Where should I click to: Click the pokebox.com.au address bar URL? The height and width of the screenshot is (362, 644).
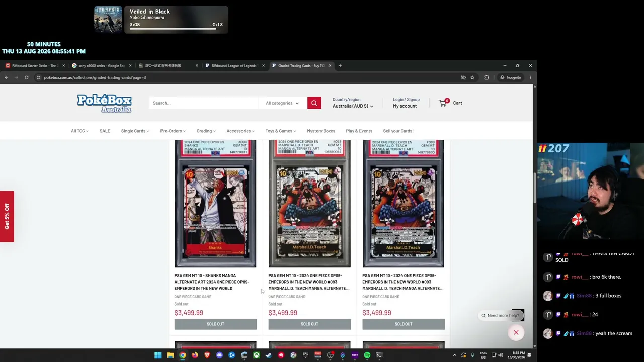pyautogui.click(x=95, y=77)
